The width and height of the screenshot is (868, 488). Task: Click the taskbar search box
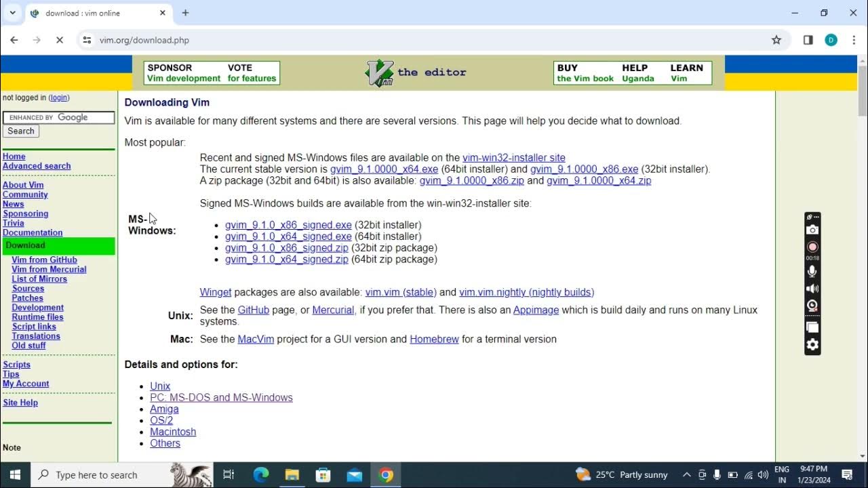122,474
